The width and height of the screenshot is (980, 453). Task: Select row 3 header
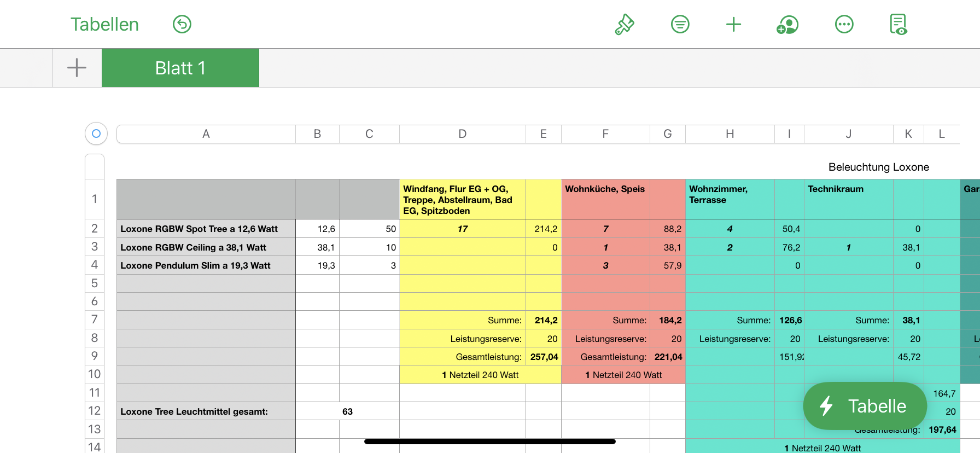coord(95,247)
